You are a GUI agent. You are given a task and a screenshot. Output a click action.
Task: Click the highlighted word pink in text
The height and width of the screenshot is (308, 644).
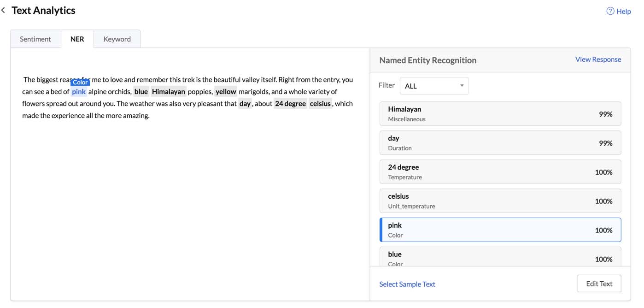pyautogui.click(x=79, y=92)
